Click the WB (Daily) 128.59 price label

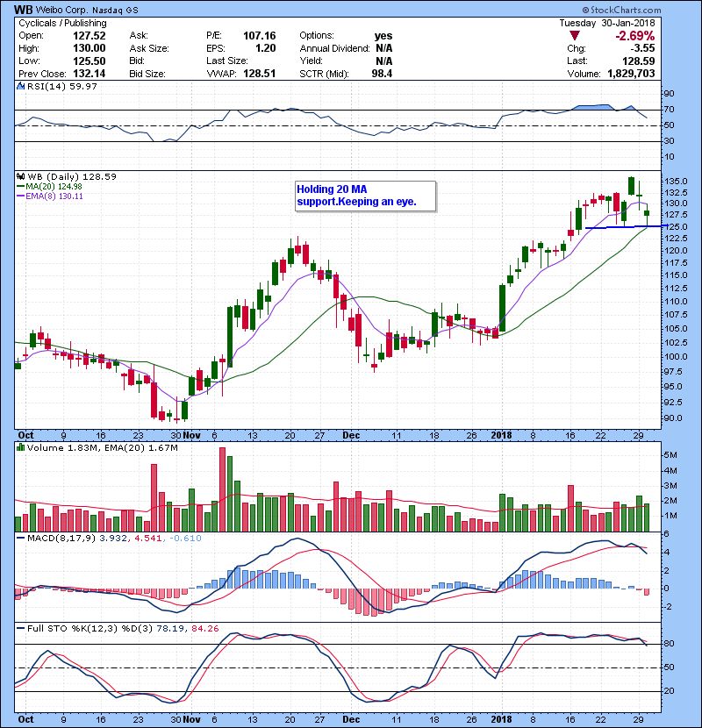click(x=72, y=176)
